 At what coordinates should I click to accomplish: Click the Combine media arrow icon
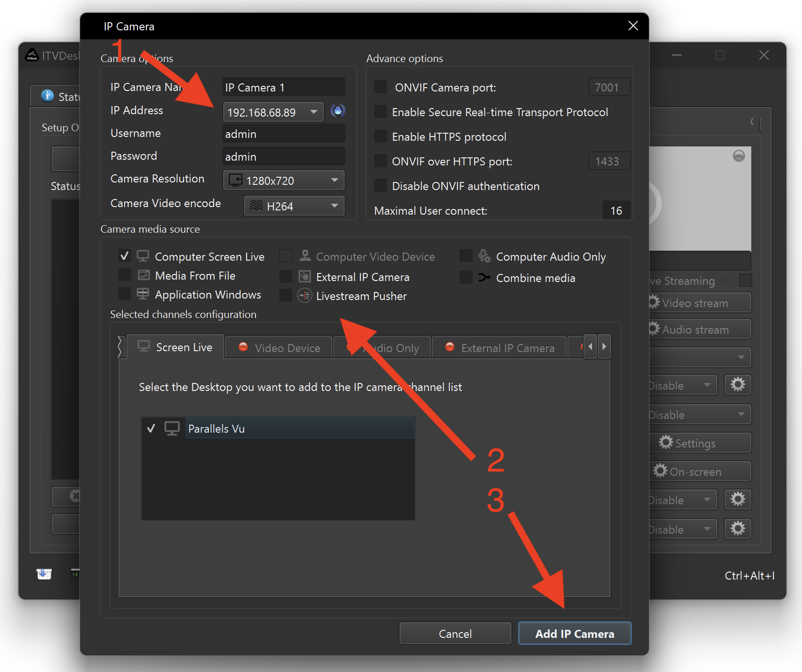tap(484, 278)
